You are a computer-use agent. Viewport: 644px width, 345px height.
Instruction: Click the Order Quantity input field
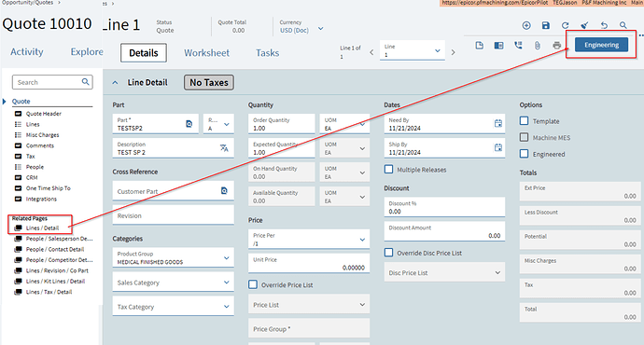pyautogui.click(x=281, y=124)
